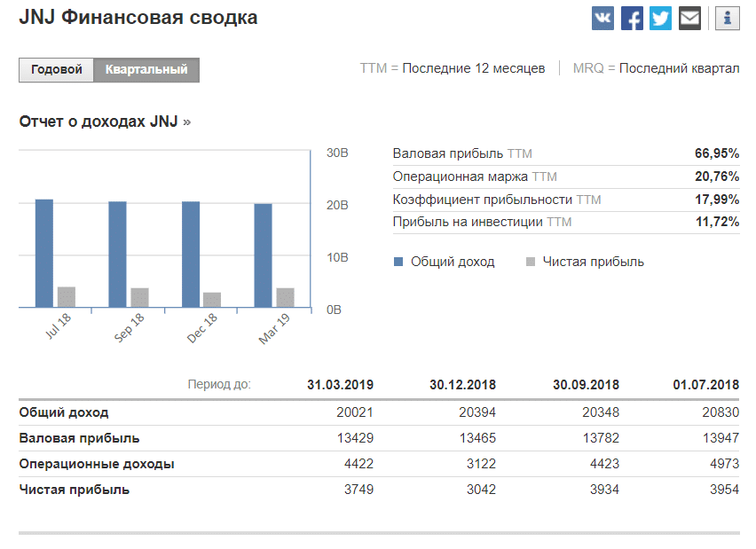Click the 17,99% profit ratio value
The image size is (756, 549).
pos(717,200)
